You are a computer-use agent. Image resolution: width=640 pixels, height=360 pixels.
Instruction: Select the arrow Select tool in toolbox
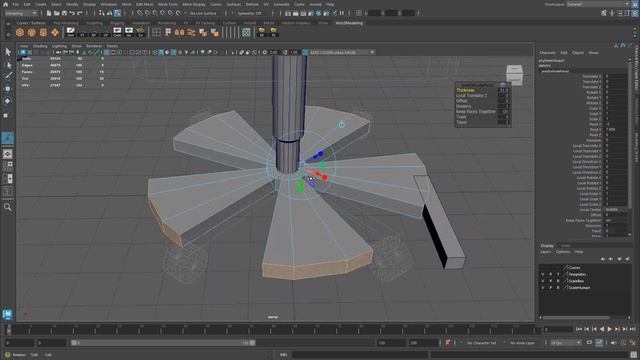(8, 52)
